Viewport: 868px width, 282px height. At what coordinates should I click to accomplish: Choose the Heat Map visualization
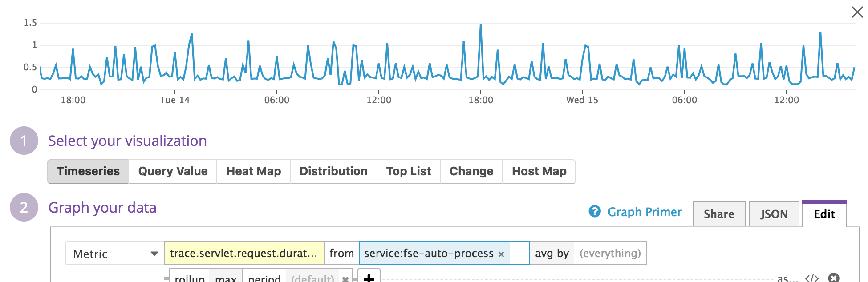[x=254, y=171]
